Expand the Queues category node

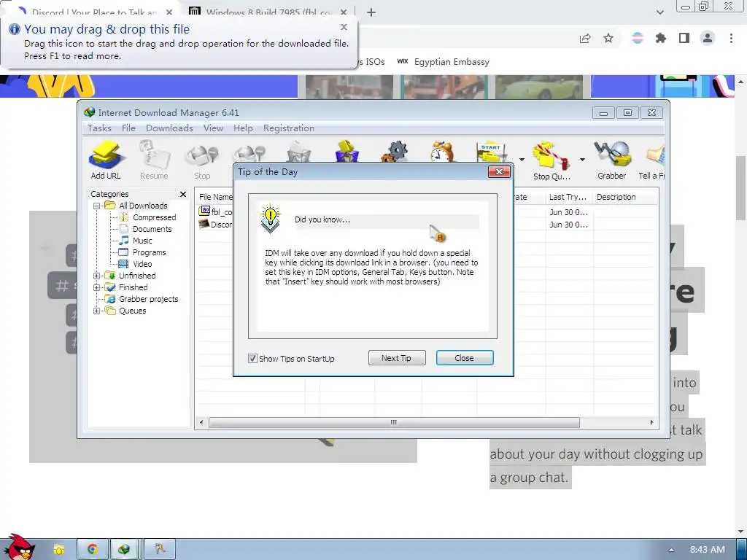pos(97,311)
